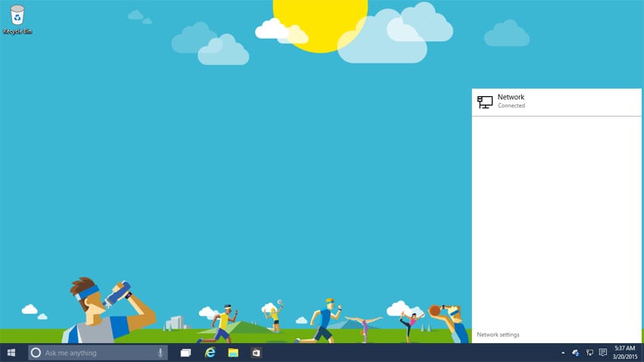Open Task View from taskbar

(186, 353)
